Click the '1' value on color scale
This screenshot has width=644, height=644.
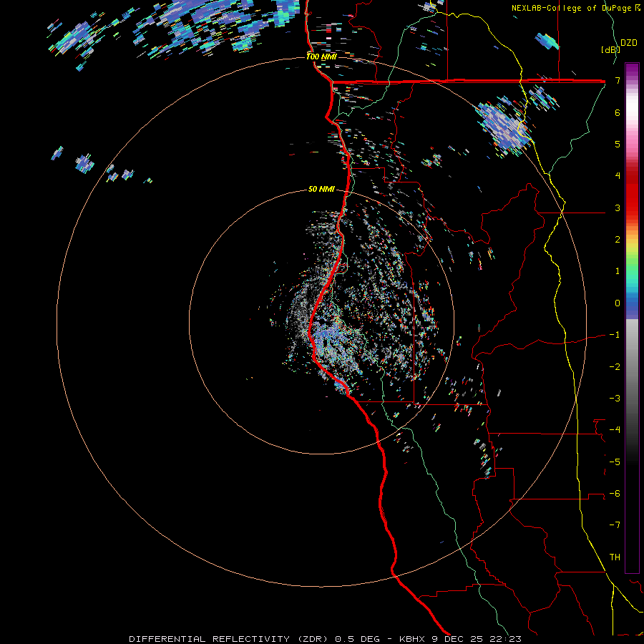click(618, 271)
